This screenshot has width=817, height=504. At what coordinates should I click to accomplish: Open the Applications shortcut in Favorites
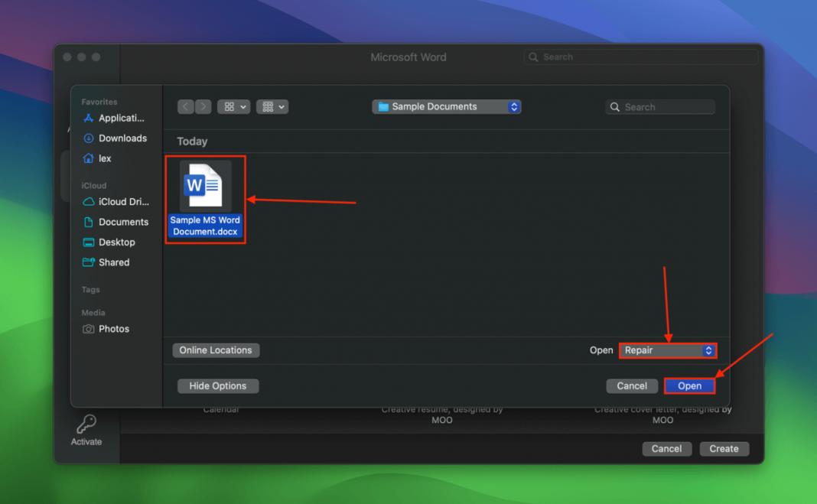coord(116,118)
